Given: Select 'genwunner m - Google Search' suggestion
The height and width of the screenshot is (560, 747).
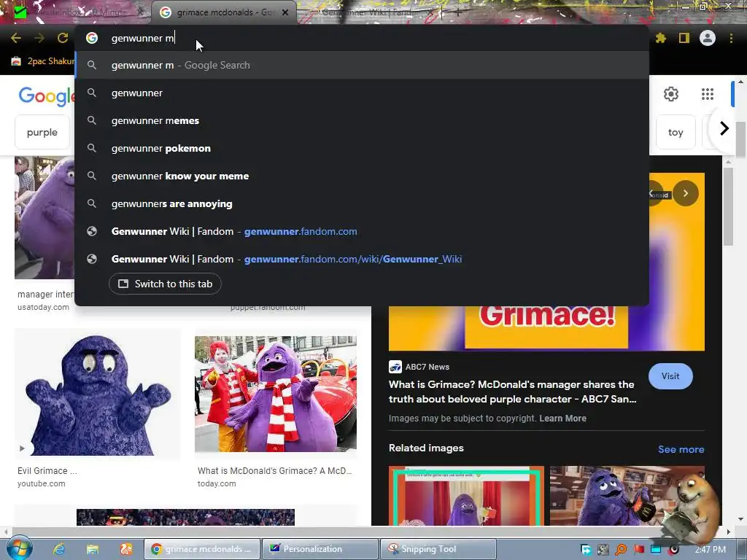Looking at the screenshot, I should point(362,65).
